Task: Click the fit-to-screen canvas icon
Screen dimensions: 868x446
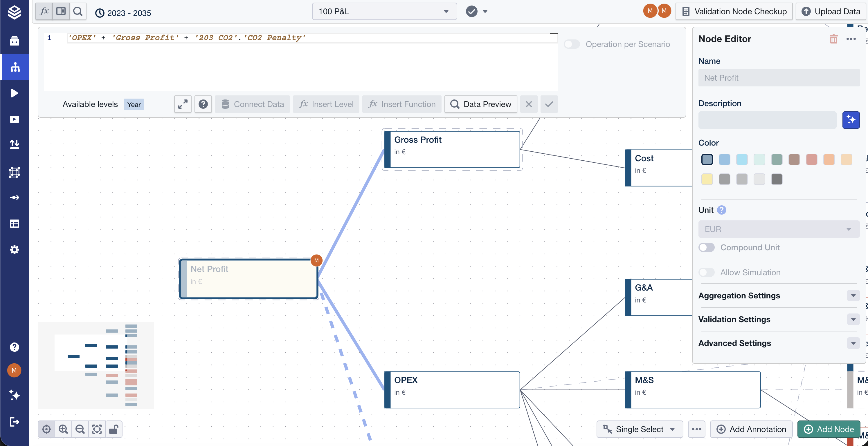Action: click(x=97, y=429)
